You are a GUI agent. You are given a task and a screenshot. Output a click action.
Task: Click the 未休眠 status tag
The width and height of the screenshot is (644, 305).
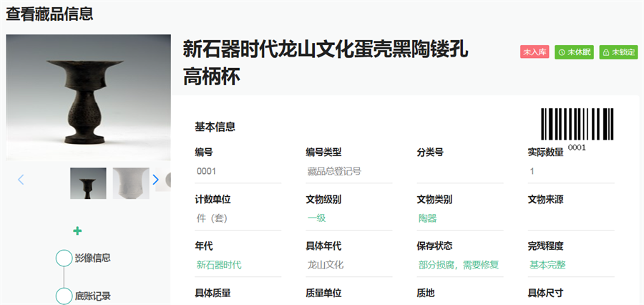574,52
